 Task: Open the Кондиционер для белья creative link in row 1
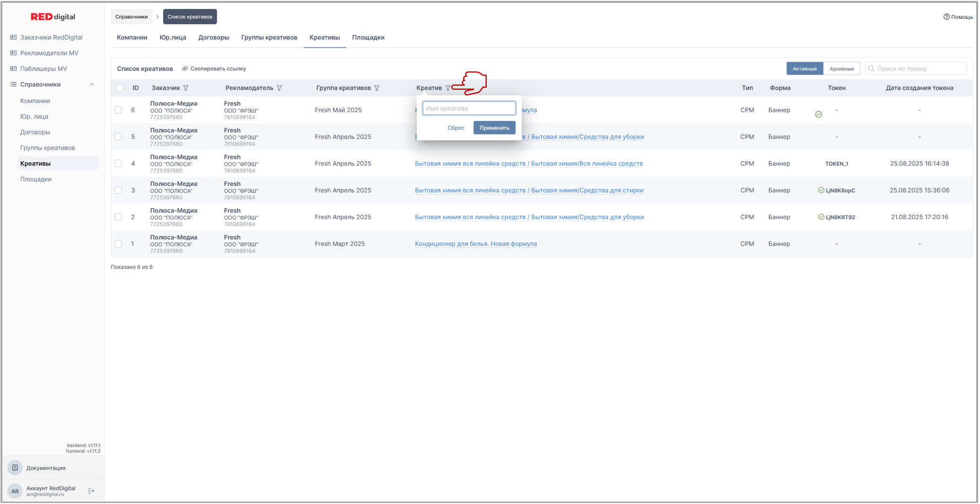tap(475, 244)
